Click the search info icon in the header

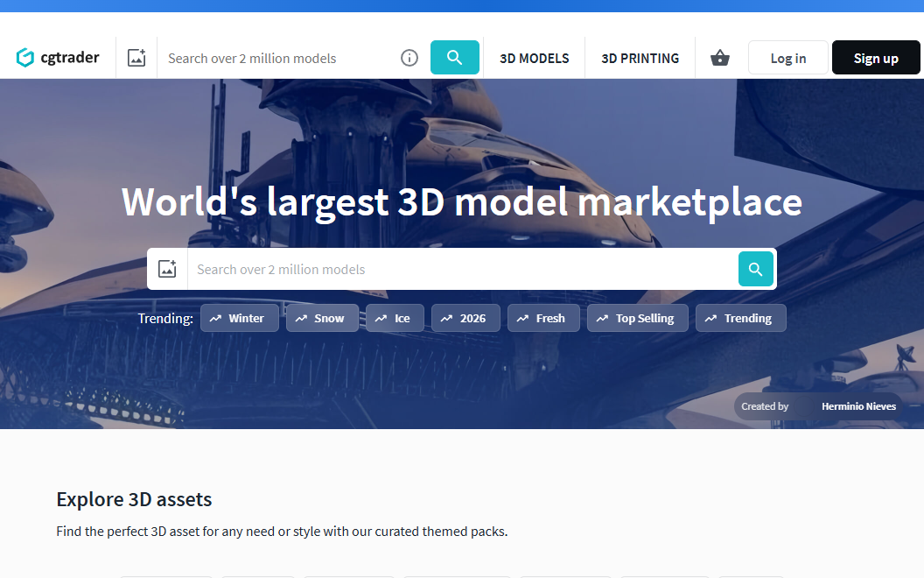[409, 58]
